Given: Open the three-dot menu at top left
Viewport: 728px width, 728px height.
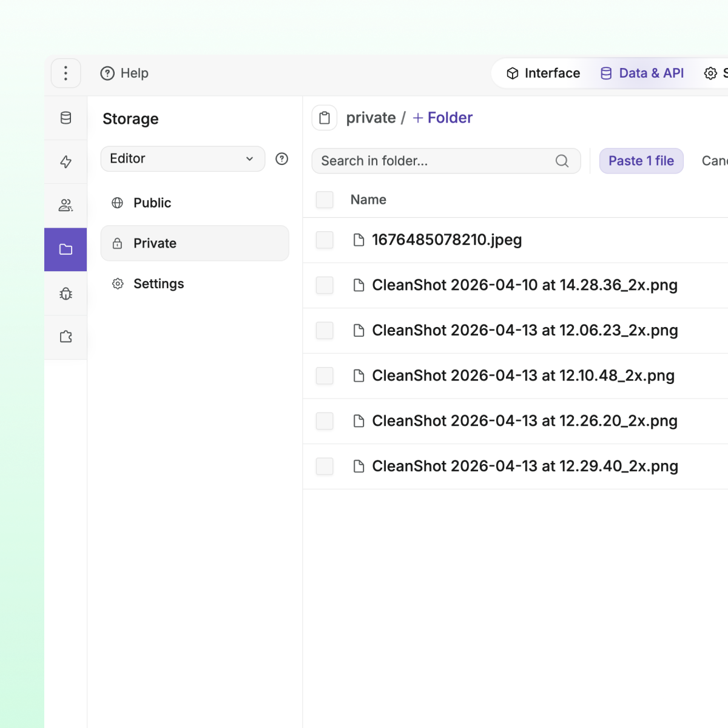Looking at the screenshot, I should pyautogui.click(x=66, y=73).
